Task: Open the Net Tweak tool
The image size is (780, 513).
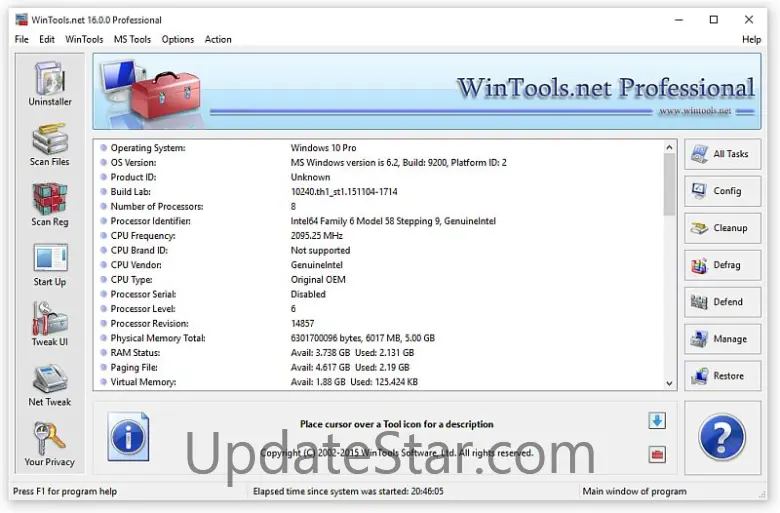Action: pos(50,385)
